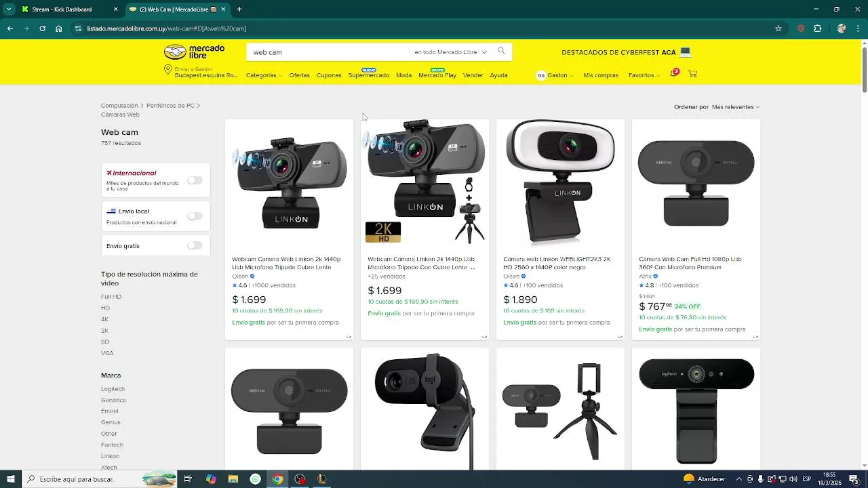Toggle the Internacional filter switch
The height and width of the screenshot is (488, 868).
point(195,180)
